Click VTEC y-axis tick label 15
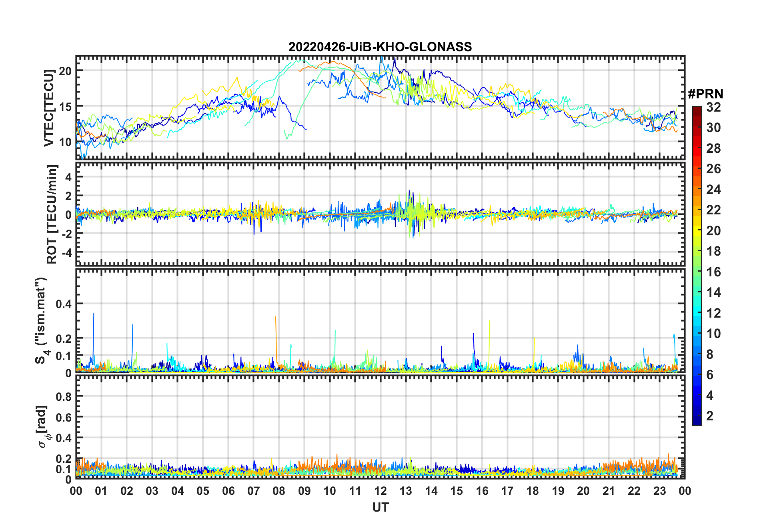The width and height of the screenshot is (761, 532). click(x=65, y=106)
